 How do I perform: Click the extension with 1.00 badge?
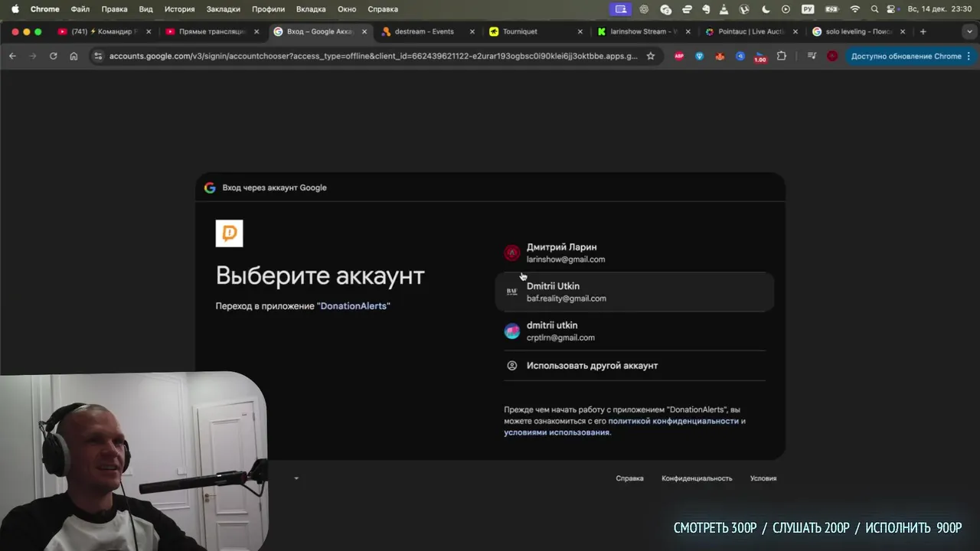(x=760, y=57)
